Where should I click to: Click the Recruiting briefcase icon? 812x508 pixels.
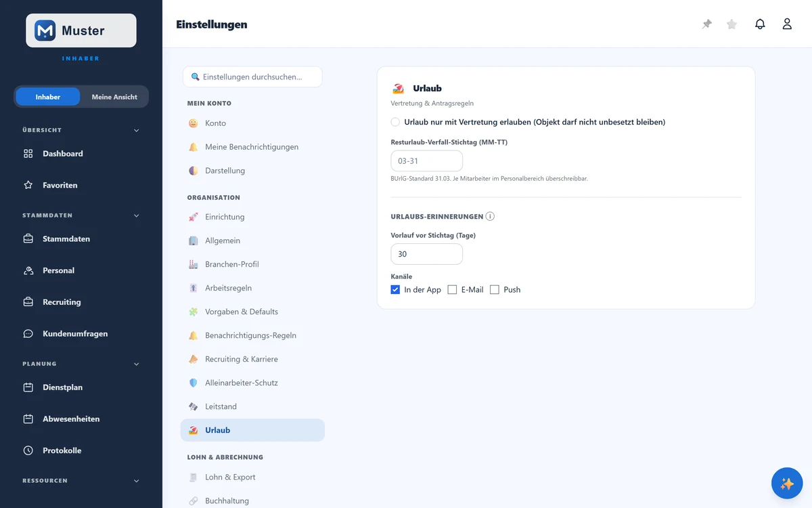(x=28, y=302)
